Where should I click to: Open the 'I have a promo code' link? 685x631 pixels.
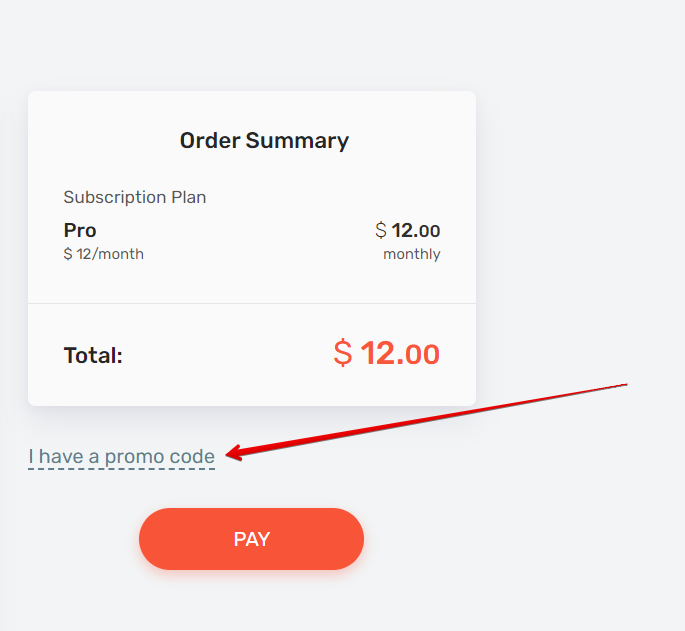coord(121,457)
